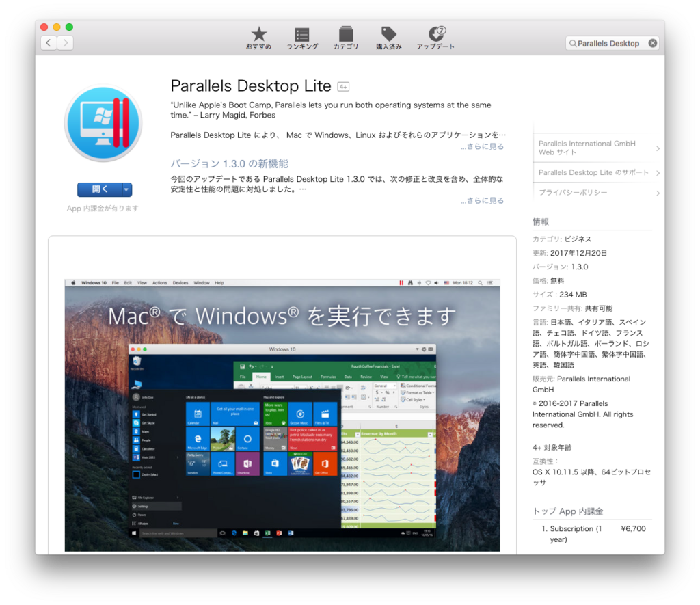The width and height of the screenshot is (700, 605).
Task: Expand version notes with second さらに見る link
Action: tap(482, 200)
